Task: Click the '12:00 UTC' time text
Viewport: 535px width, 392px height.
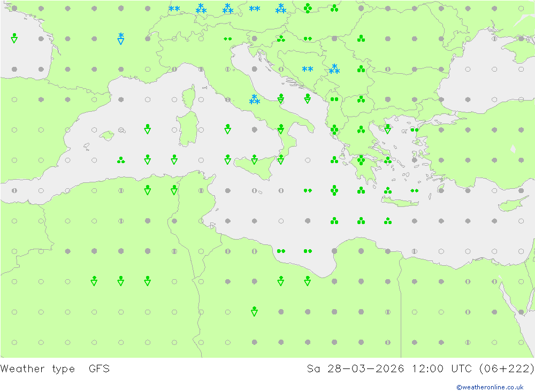Action: [x=442, y=369]
